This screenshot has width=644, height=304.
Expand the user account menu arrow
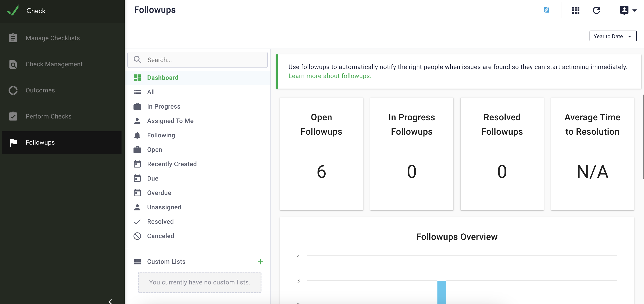coord(634,11)
